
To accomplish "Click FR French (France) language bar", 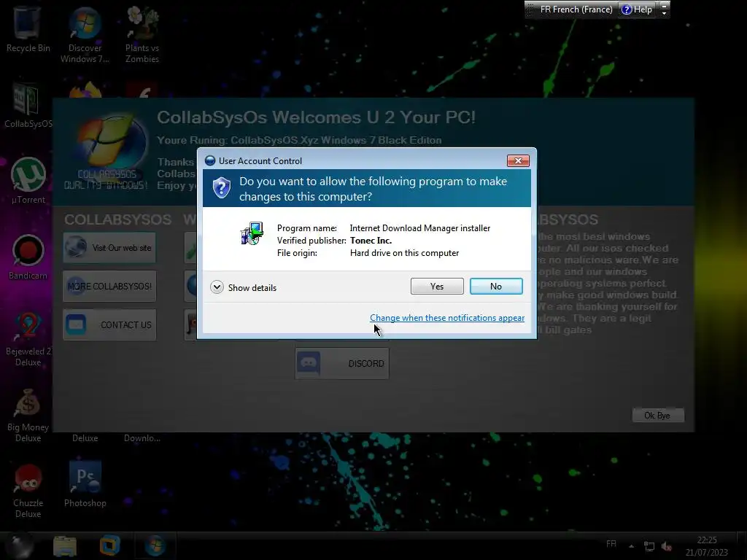I will tap(576, 9).
